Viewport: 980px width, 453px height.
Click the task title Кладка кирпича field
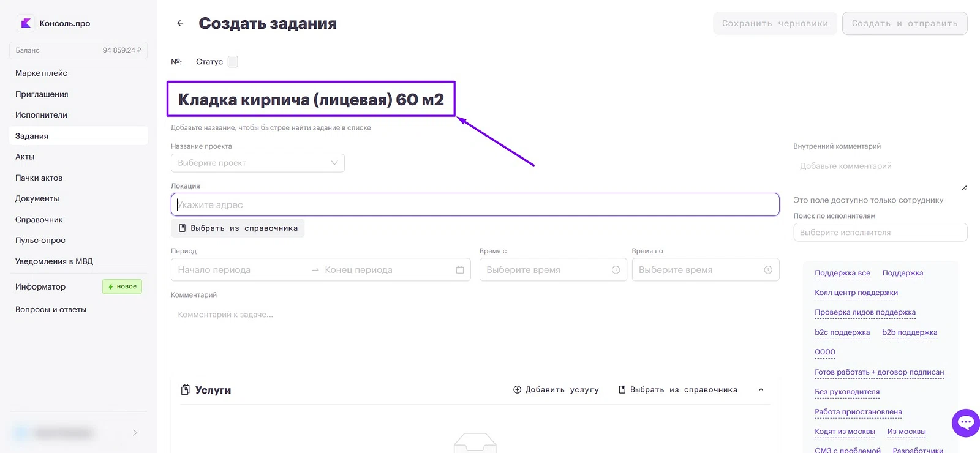(x=311, y=99)
